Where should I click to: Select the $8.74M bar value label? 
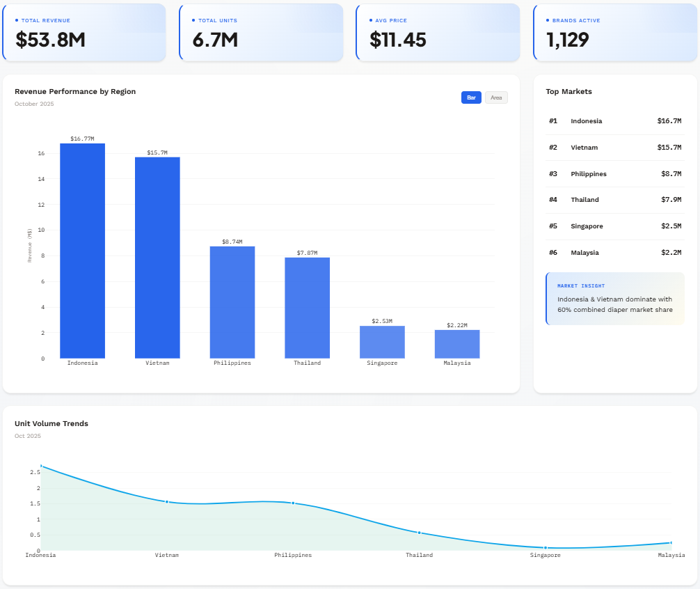click(x=232, y=242)
